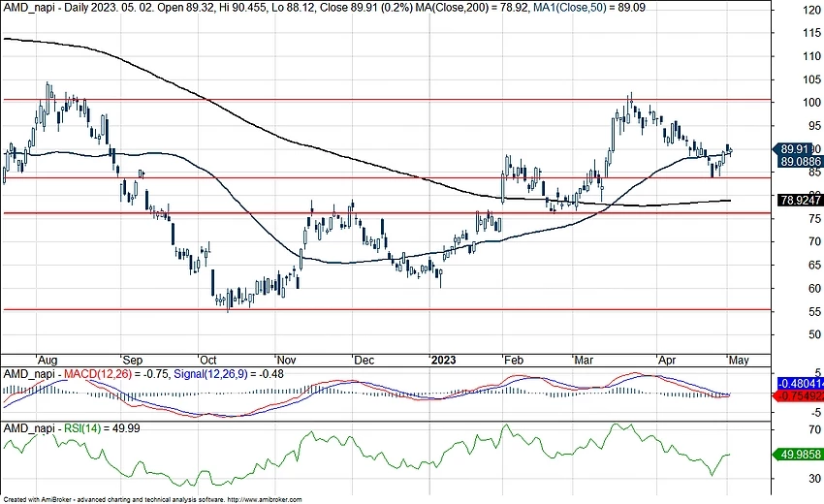Image resolution: width=824 pixels, height=504 pixels.
Task: Click the MA(Close,200) = 78.92 title text
Action: pyautogui.click(x=471, y=8)
